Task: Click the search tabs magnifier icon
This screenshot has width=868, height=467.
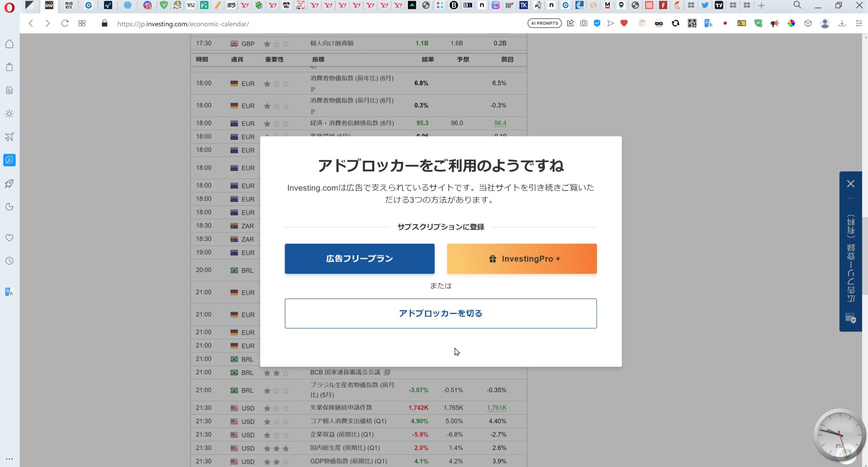Action: pos(797,5)
